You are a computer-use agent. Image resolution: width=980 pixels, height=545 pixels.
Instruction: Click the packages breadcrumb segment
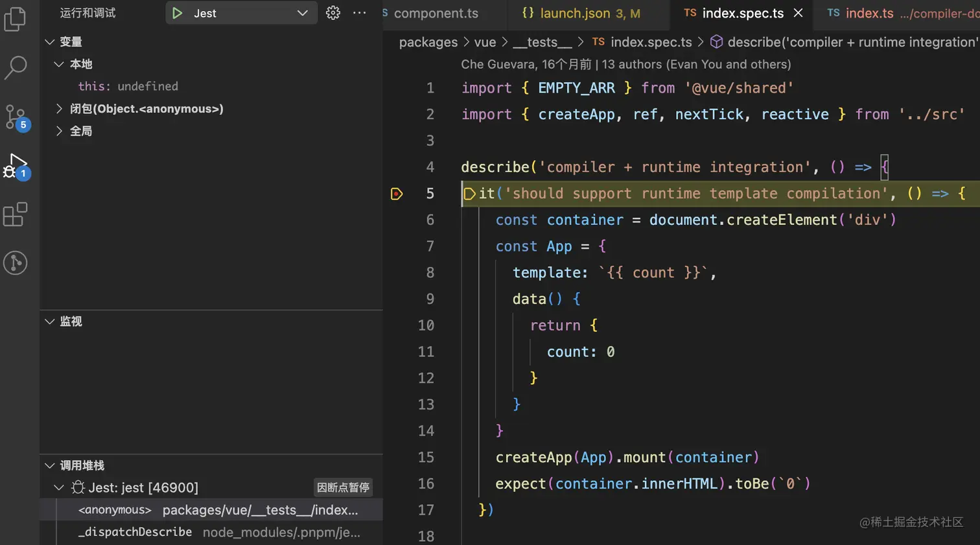[x=428, y=42]
